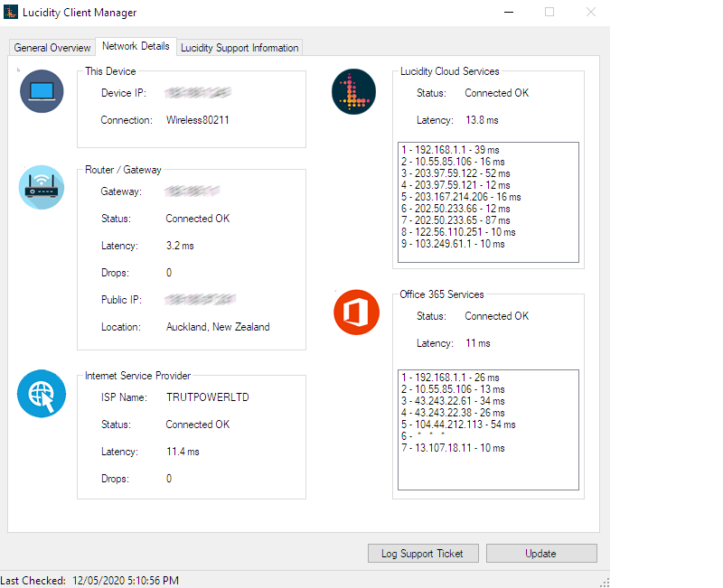Click the Auckland, New Zealand location text

point(217,327)
